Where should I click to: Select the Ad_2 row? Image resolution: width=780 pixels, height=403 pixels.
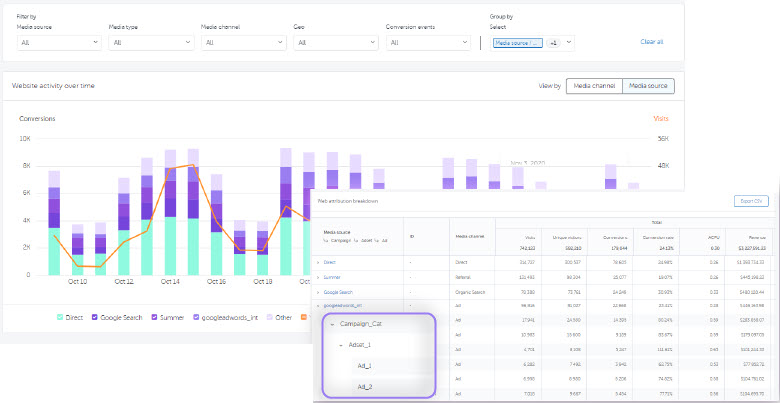(x=364, y=386)
